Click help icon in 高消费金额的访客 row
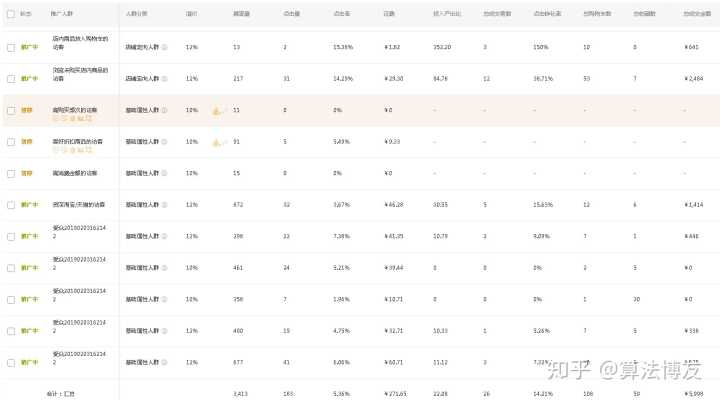 (x=165, y=173)
